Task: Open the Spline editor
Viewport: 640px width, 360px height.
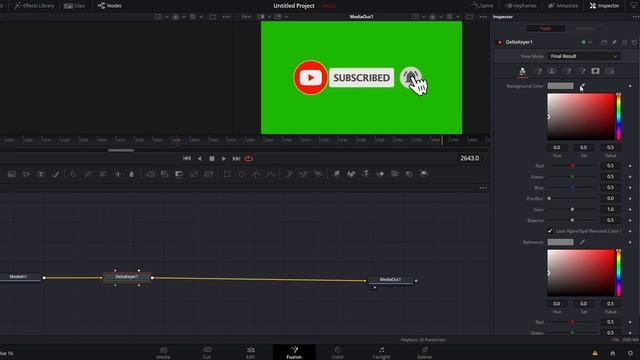Action: (x=482, y=6)
